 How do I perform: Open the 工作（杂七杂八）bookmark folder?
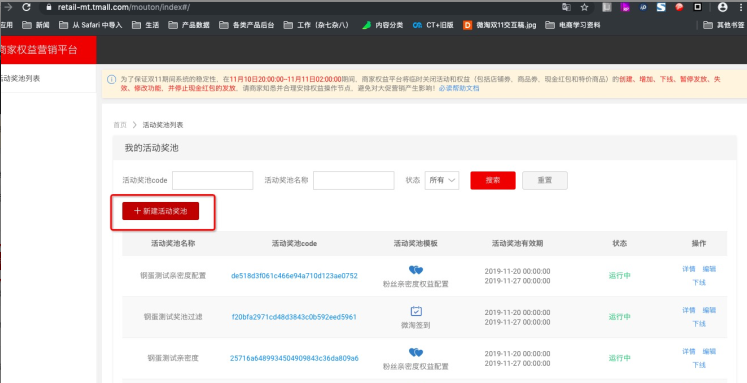[x=317, y=25]
